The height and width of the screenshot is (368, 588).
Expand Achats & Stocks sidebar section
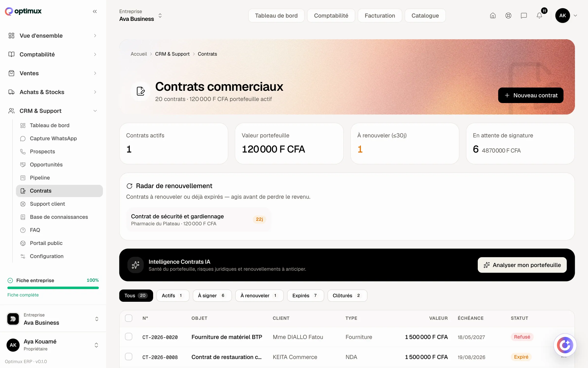click(x=53, y=92)
